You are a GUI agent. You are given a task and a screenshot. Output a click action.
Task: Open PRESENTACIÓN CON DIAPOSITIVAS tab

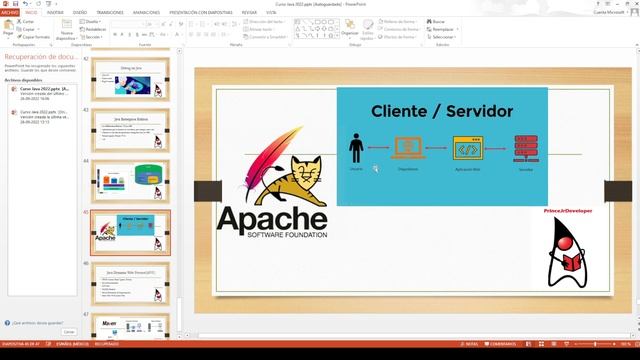[x=201, y=12]
